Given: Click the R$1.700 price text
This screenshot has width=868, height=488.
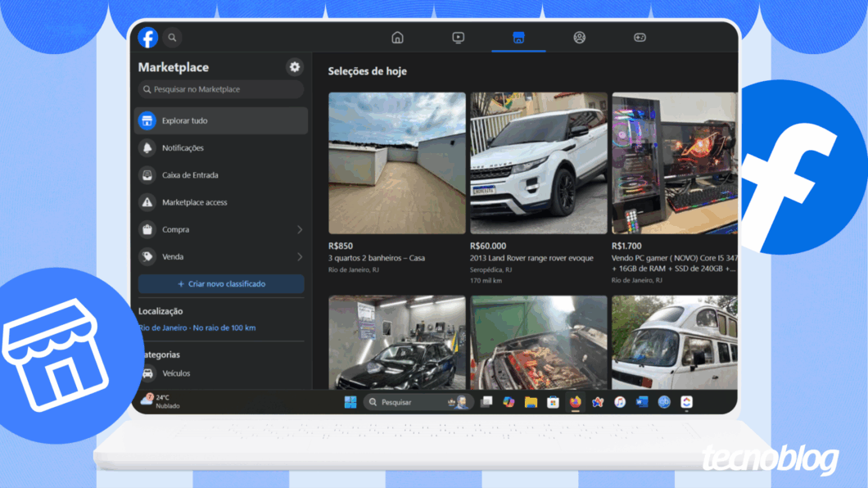Looking at the screenshot, I should [626, 246].
